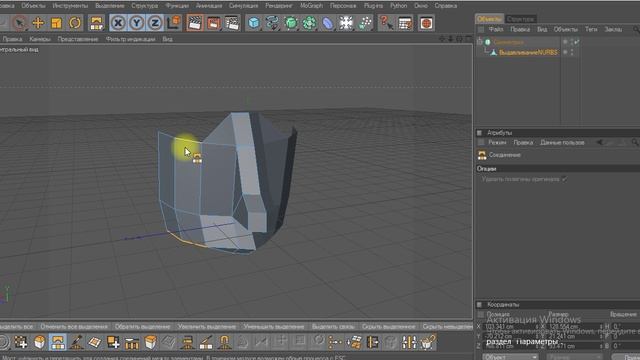Open the content browser icon in top toolbar
The width and height of the screenshot is (640, 360).
405,23
